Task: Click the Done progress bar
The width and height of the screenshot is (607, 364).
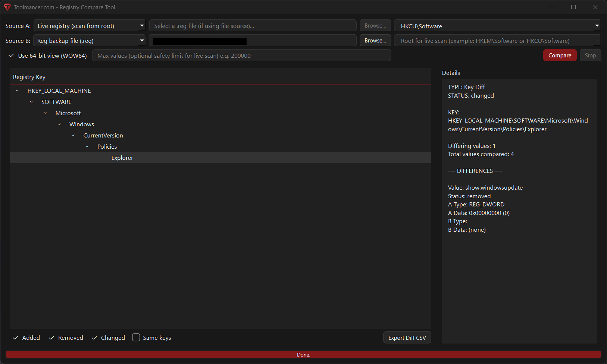Action: click(x=303, y=355)
